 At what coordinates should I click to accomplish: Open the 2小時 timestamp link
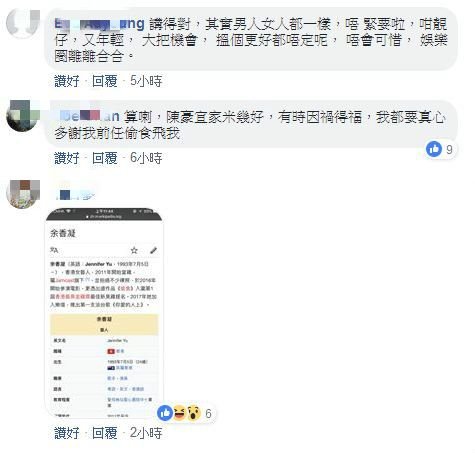[x=146, y=433]
